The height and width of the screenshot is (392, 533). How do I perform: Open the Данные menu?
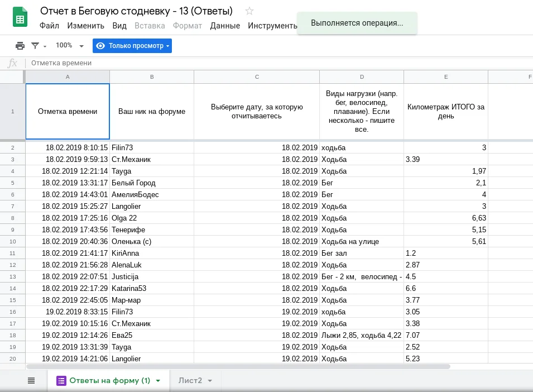click(225, 26)
